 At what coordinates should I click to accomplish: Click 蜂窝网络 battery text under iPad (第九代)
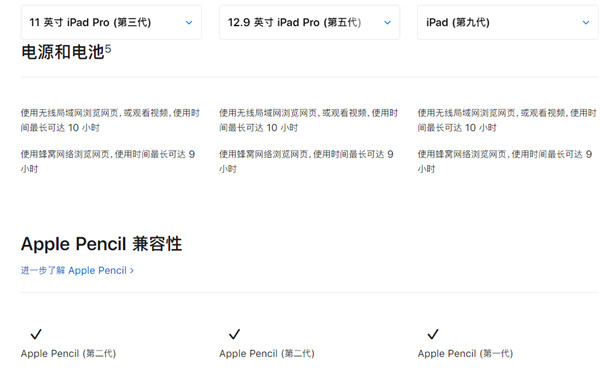[x=505, y=161]
